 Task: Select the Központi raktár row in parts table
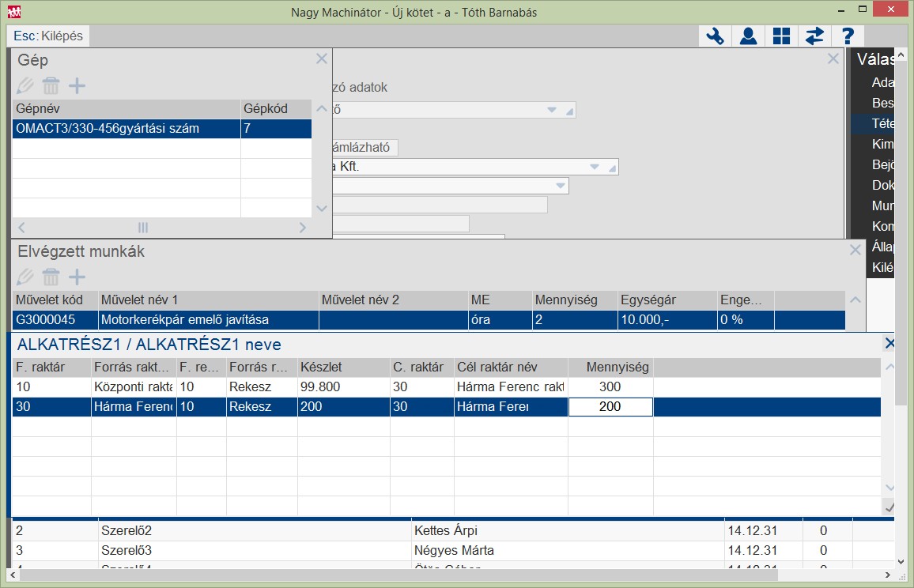(132, 387)
